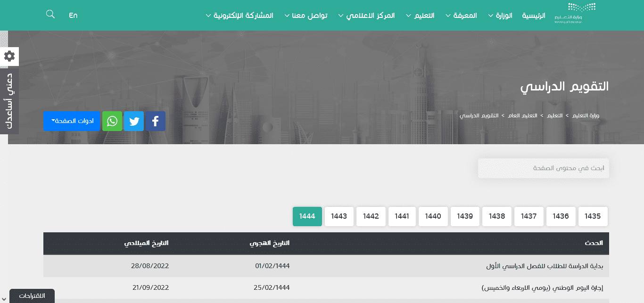The image size is (644, 303).
Task: Open the الاقتراحات suggestions tab
Action: pyautogui.click(x=32, y=296)
